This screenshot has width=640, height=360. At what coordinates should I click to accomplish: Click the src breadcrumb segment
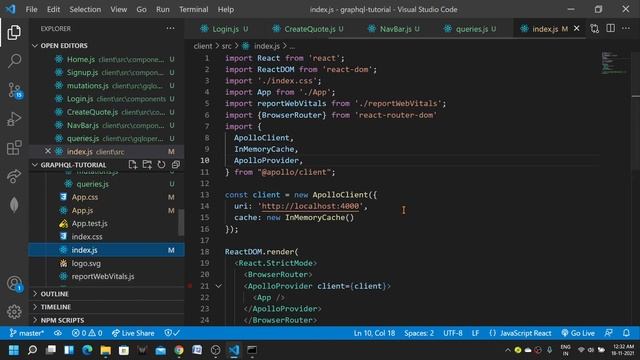pyautogui.click(x=227, y=46)
